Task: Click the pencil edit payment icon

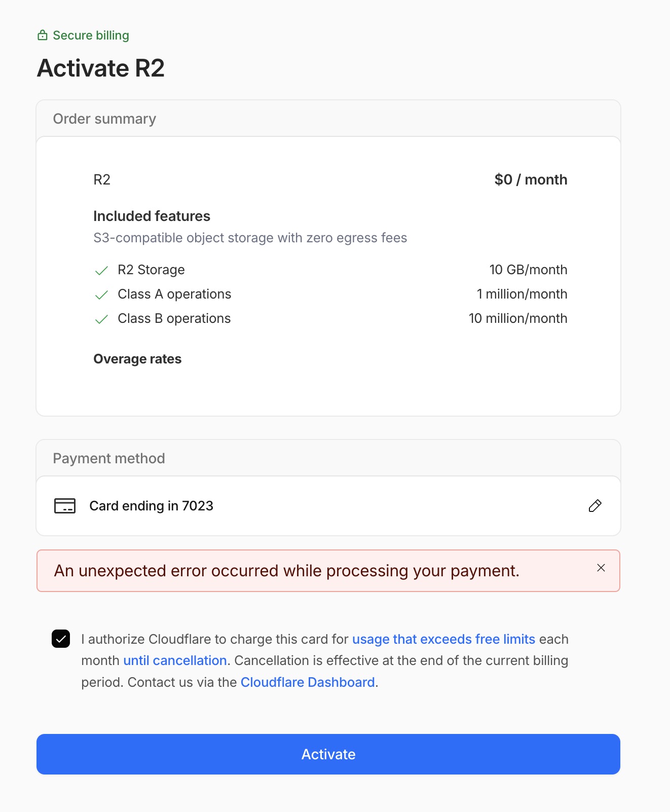Action: coord(595,506)
